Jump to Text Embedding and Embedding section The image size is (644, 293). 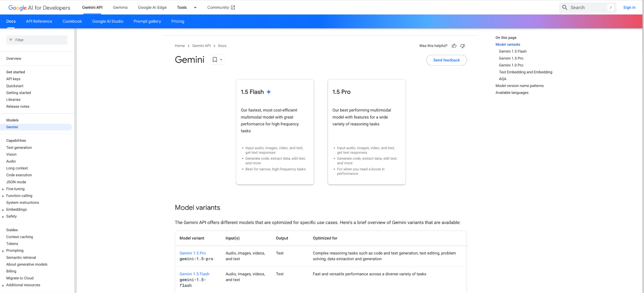click(525, 72)
